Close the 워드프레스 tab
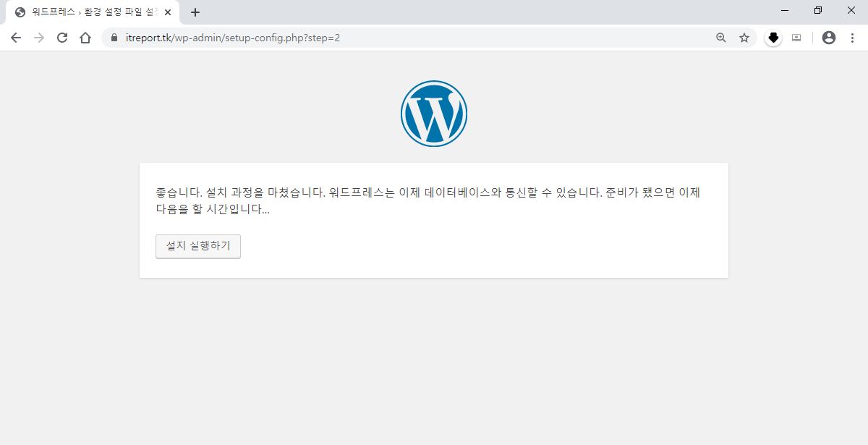Viewport: 868px width, 445px height. pyautogui.click(x=168, y=12)
